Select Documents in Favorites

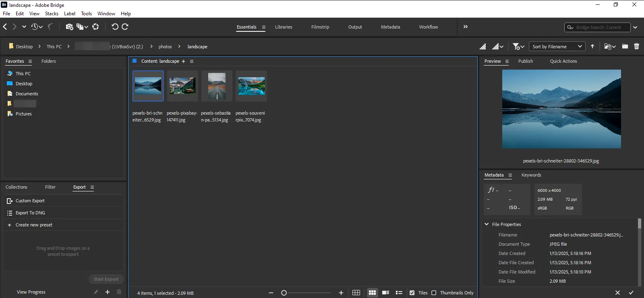[x=27, y=94]
